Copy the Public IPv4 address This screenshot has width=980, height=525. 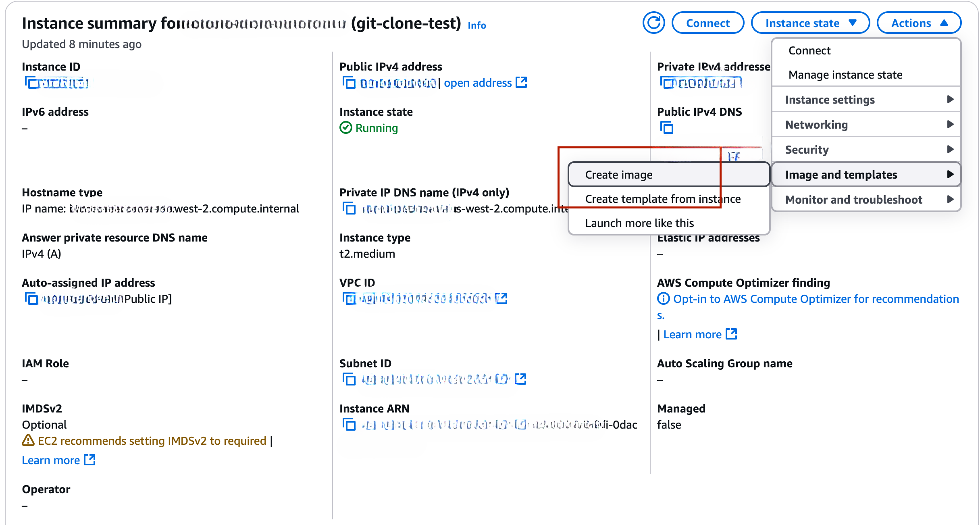349,83
